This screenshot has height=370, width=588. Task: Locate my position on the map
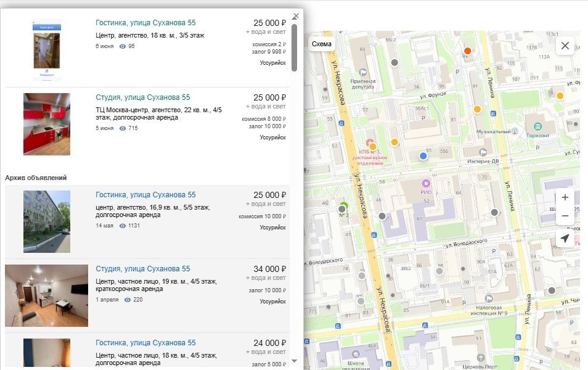(x=565, y=238)
